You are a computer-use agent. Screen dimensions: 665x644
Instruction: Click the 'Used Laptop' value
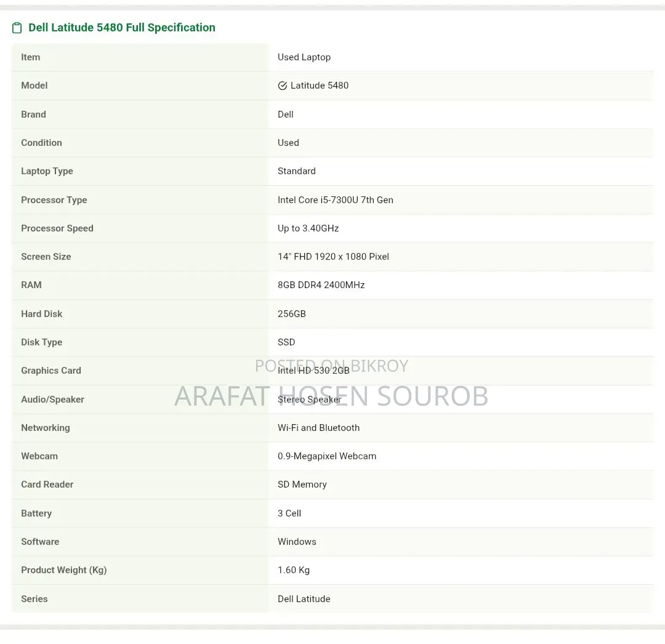click(304, 57)
